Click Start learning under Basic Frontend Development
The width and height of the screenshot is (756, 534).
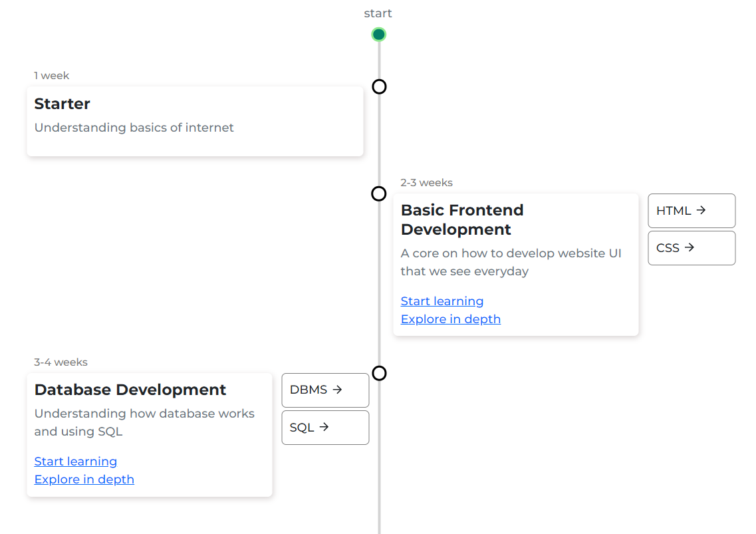tap(441, 301)
